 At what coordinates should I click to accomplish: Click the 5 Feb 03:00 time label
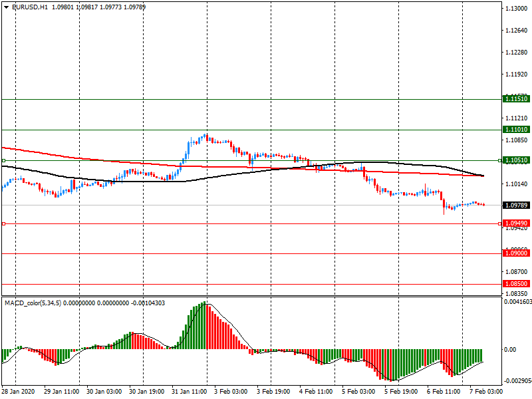tap(358, 392)
